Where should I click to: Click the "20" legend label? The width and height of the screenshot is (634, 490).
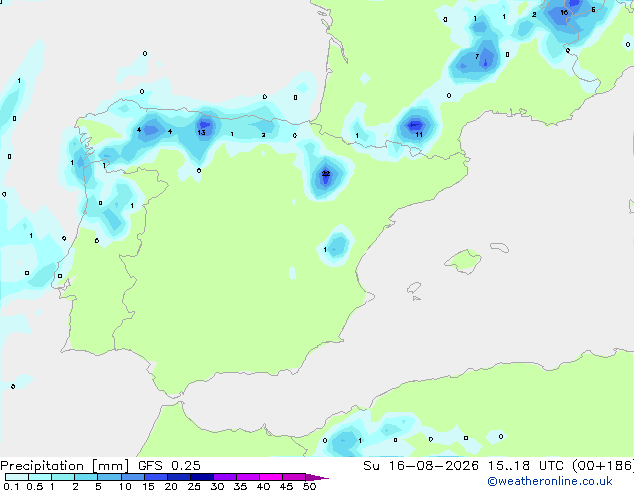click(171, 486)
